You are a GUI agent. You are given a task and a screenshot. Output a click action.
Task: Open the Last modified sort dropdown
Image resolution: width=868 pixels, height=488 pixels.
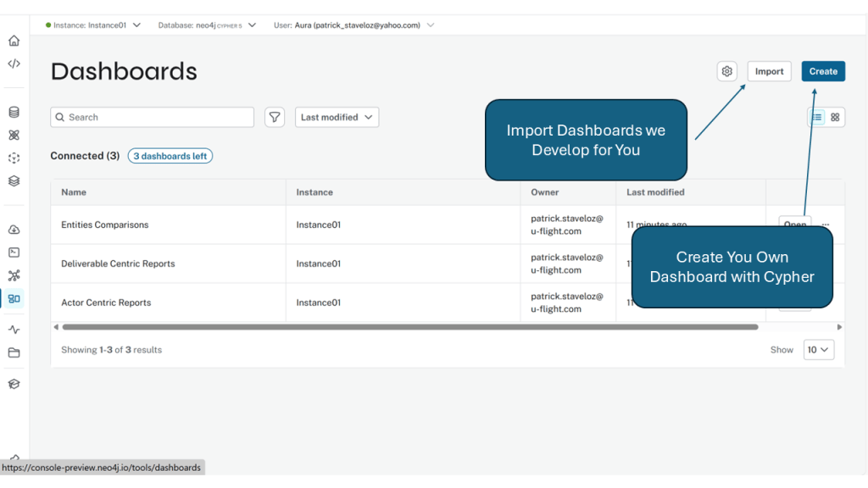pyautogui.click(x=337, y=117)
